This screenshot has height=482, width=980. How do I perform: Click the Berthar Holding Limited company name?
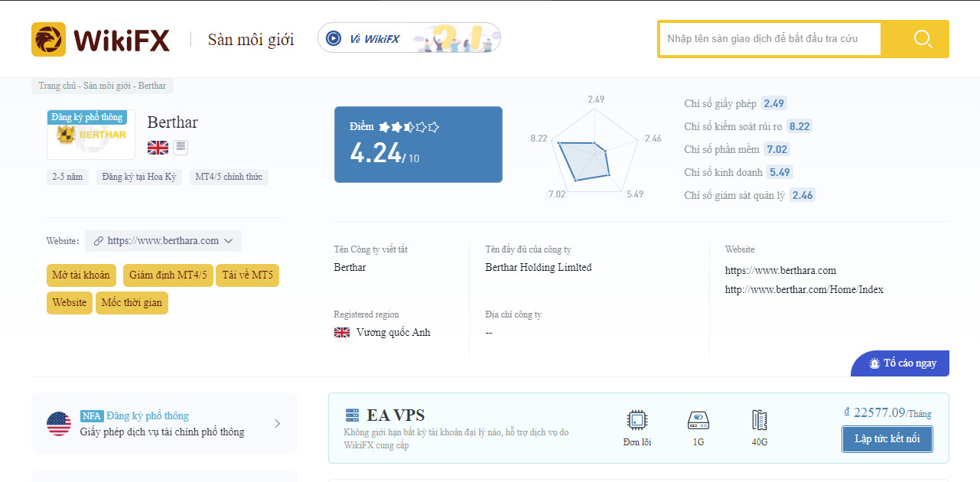click(x=539, y=268)
